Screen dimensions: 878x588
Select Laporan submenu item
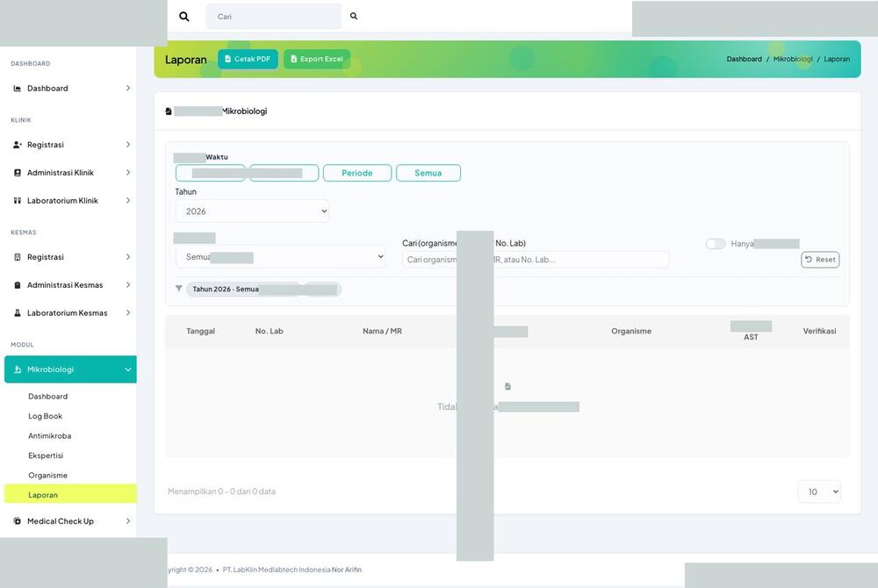[x=70, y=495]
